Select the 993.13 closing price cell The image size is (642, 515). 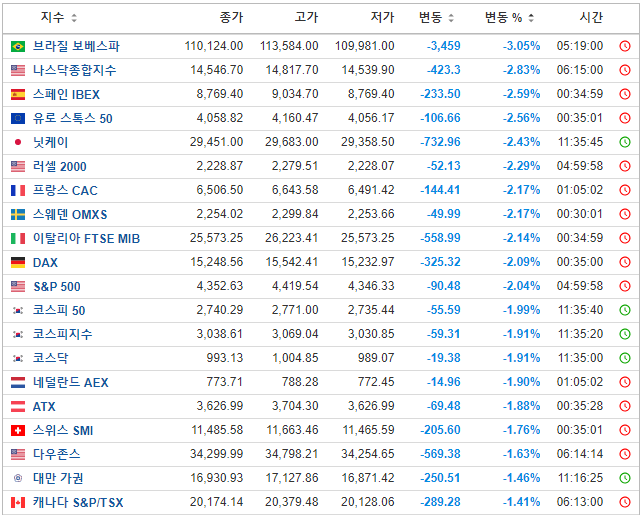(225, 358)
